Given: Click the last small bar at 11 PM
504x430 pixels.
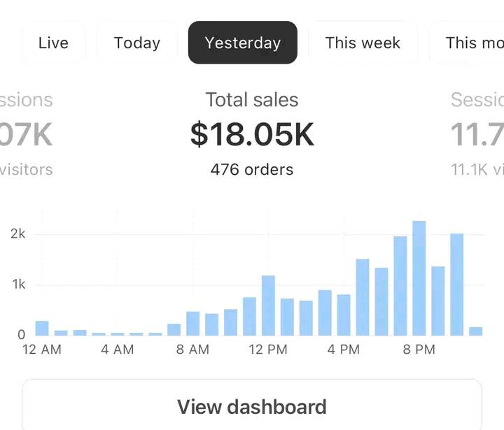Looking at the screenshot, I should 476,331.
